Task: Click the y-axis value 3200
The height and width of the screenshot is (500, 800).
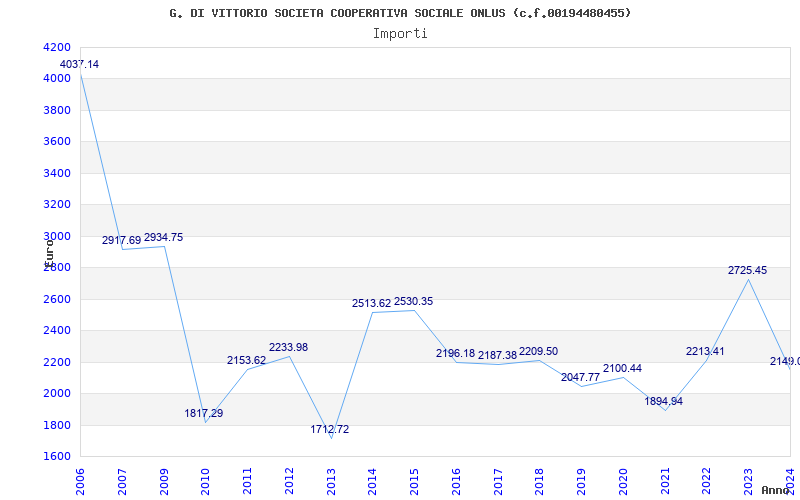Action: 57,205
